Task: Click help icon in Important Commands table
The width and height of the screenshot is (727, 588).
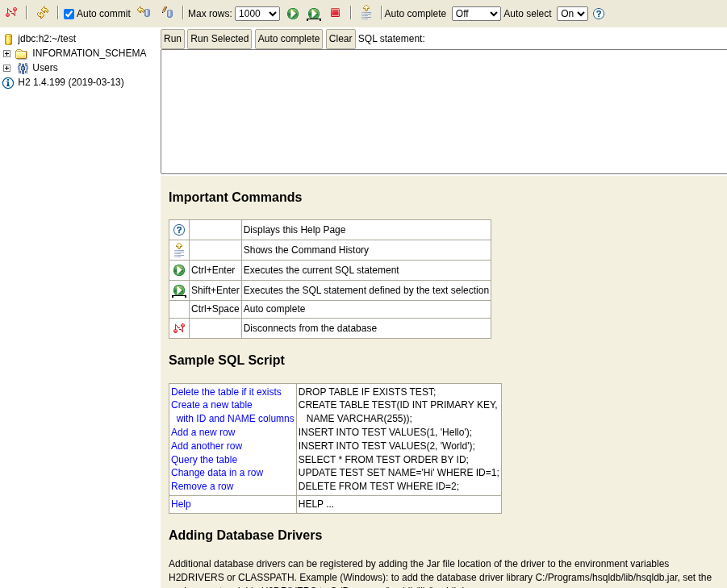Action: pyautogui.click(x=179, y=230)
